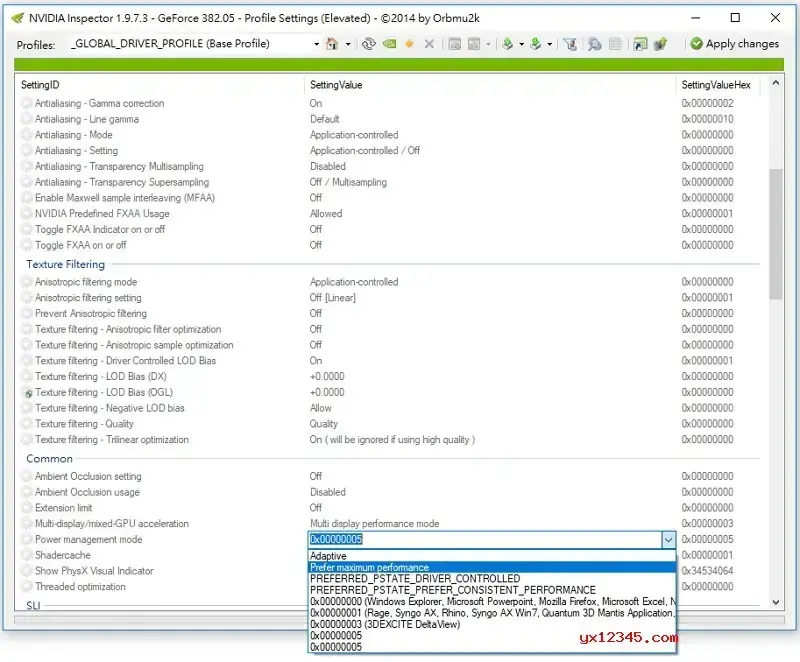Pick PREFERRED_PSTATE_DRIVER_CONTROLLED option

tap(492, 578)
